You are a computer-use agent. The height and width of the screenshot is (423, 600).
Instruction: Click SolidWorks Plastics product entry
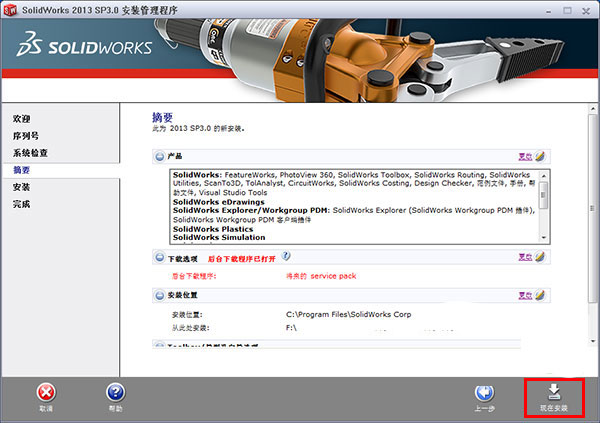(213, 229)
